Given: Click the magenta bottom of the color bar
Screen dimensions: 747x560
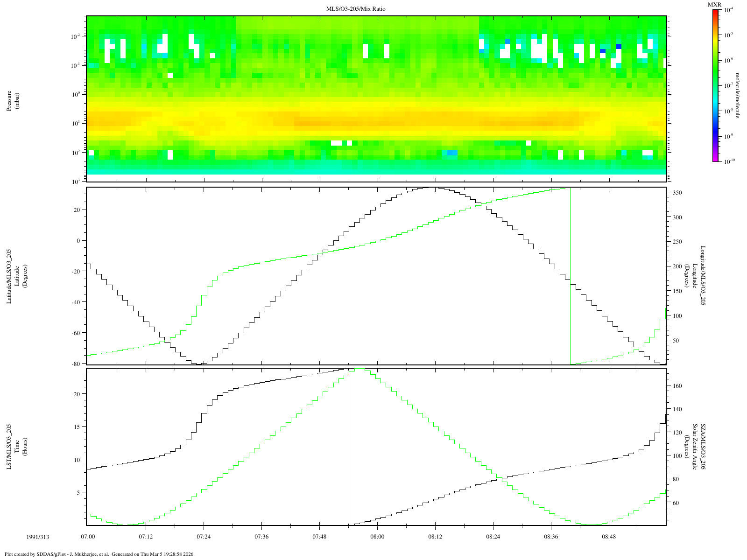Looking at the screenshot, I should pos(715,159).
